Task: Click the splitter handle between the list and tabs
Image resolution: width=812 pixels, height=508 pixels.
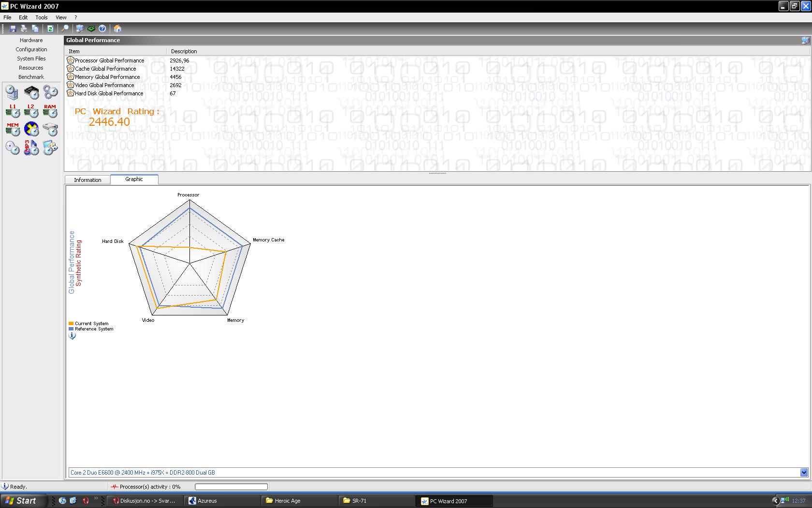Action: (437, 173)
